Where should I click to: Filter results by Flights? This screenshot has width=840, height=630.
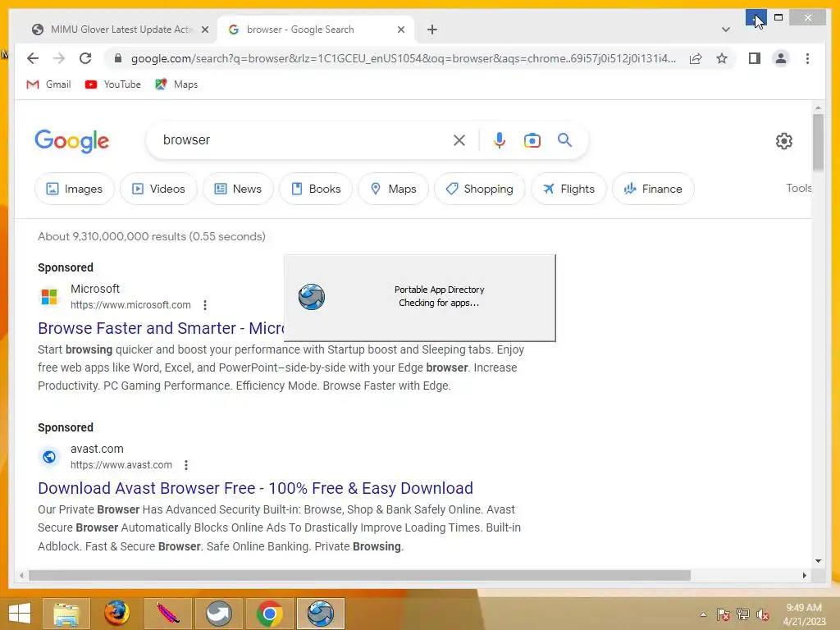coord(568,189)
